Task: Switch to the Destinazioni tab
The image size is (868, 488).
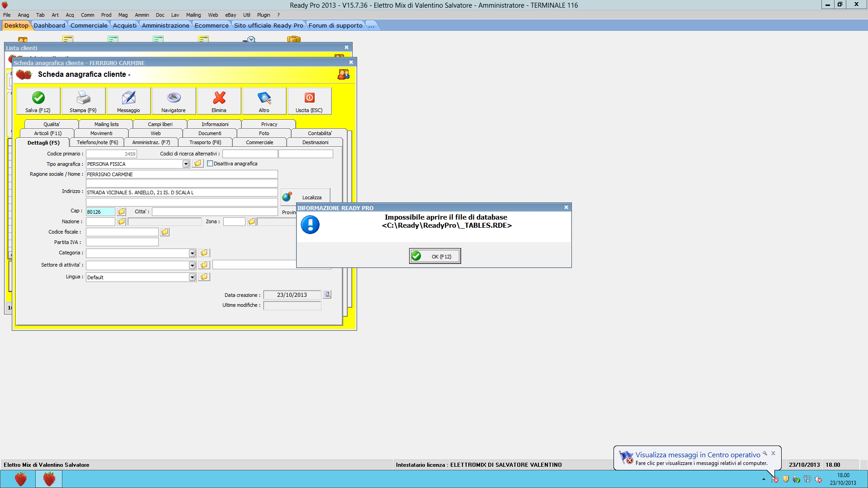Action: coord(315,142)
